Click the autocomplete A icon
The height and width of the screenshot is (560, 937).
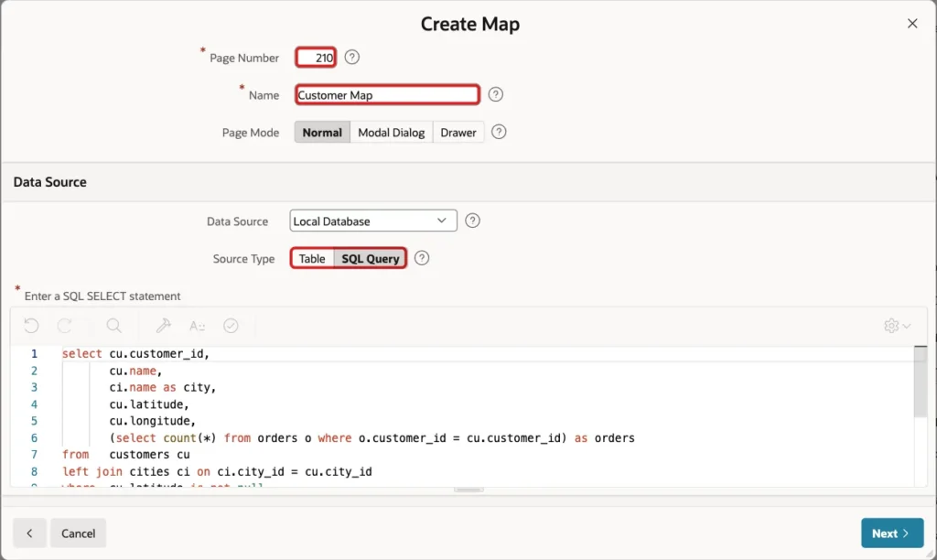tap(198, 326)
